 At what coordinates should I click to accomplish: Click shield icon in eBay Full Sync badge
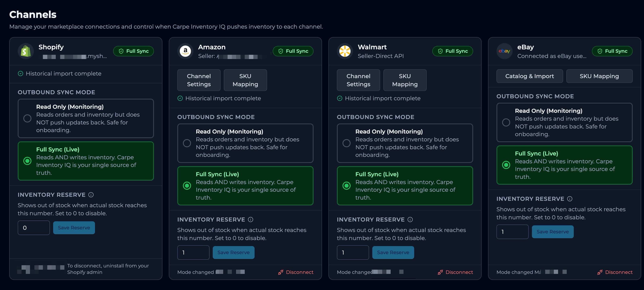click(x=600, y=51)
